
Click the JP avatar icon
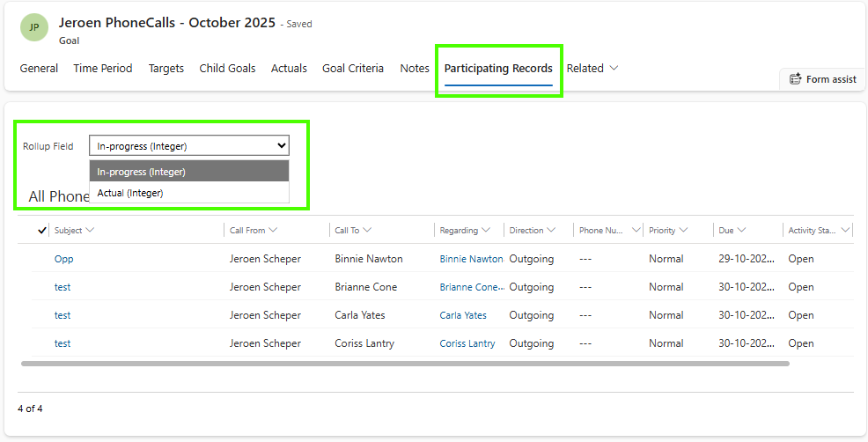34,28
